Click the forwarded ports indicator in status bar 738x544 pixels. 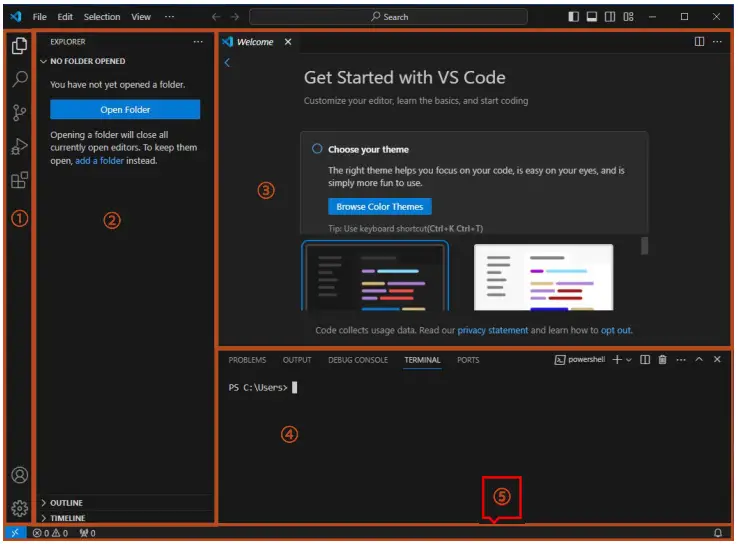pos(88,533)
